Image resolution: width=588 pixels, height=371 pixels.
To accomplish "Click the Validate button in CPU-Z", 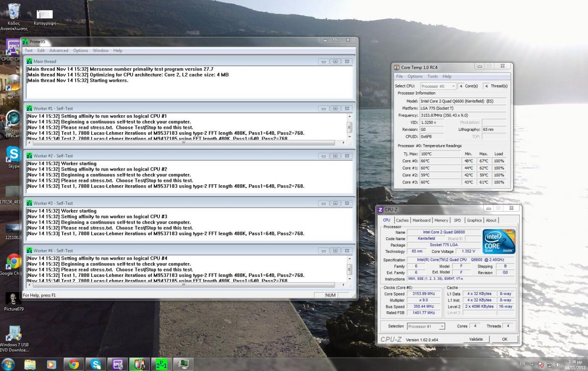I will (x=476, y=339).
